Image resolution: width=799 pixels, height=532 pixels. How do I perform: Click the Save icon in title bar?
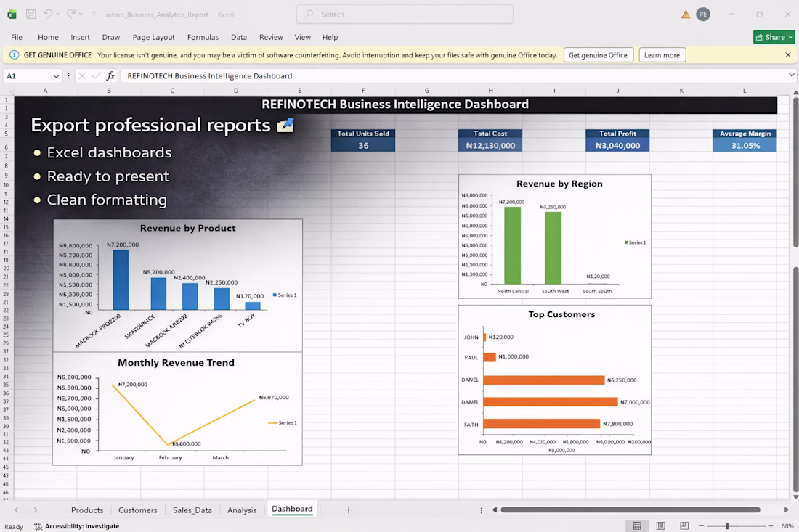point(31,15)
